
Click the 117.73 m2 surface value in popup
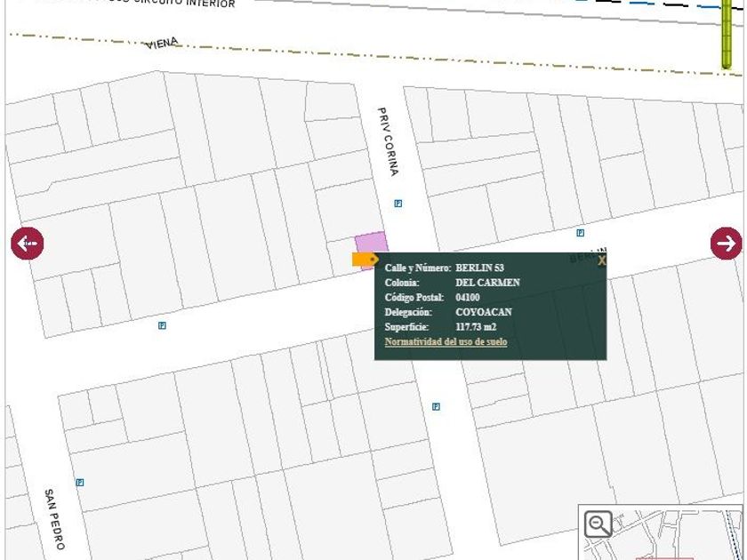click(x=476, y=327)
